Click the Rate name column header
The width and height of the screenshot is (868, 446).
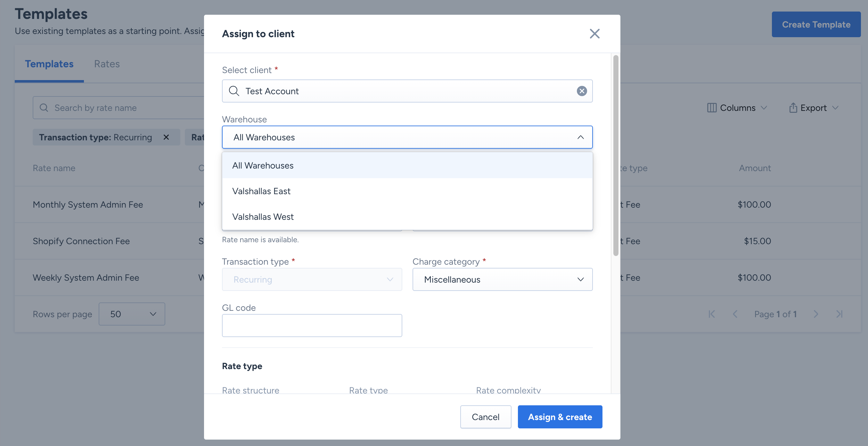(x=54, y=168)
